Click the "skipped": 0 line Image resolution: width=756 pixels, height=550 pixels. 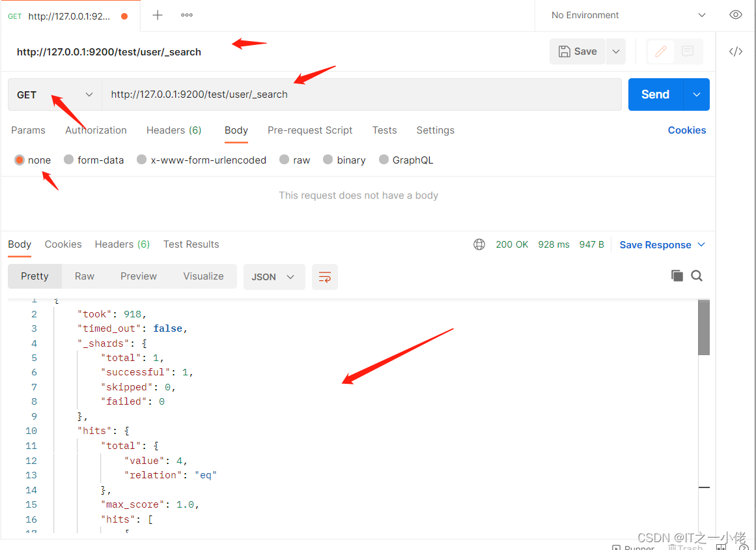coord(139,387)
